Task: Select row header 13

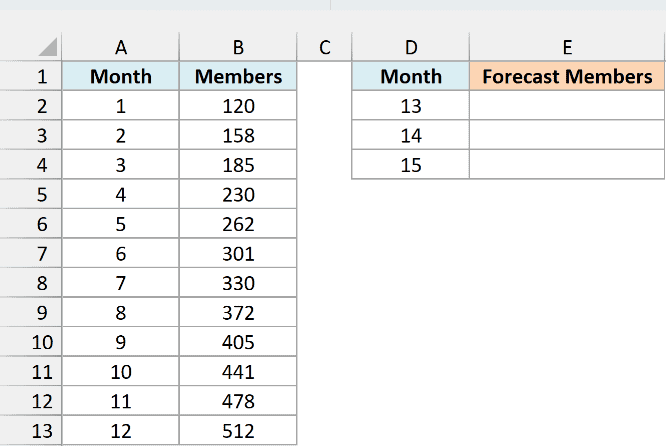Action: 31,430
